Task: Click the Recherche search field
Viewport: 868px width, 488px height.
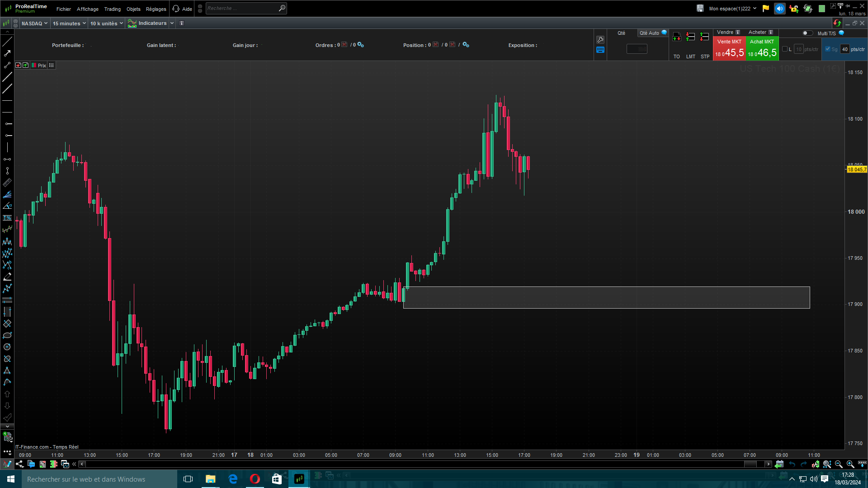Action: point(242,8)
